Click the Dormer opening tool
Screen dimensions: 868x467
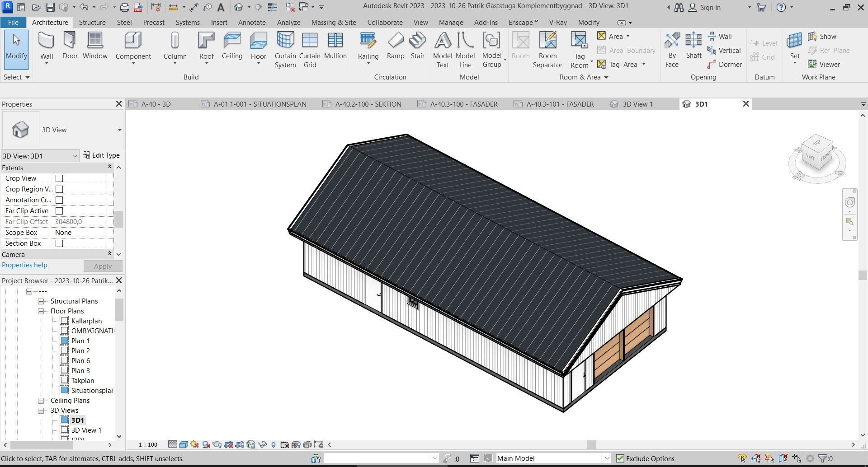(x=724, y=64)
